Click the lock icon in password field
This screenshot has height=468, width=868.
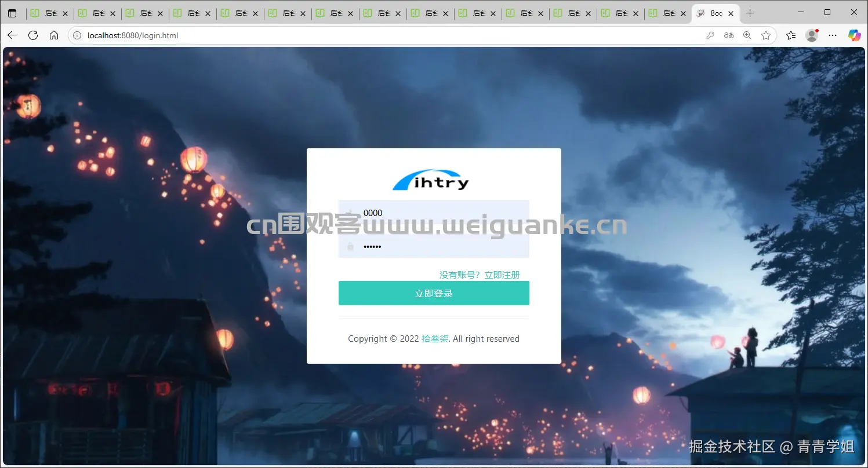click(350, 247)
